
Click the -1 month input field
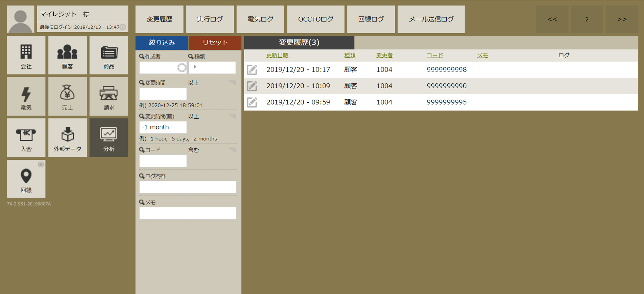tap(163, 127)
